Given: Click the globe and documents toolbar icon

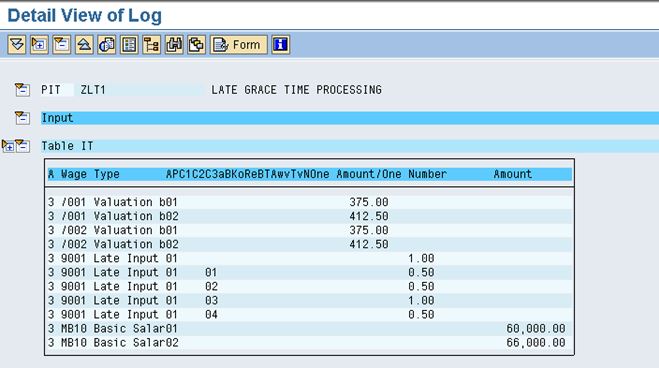Looking at the screenshot, I should [x=107, y=45].
